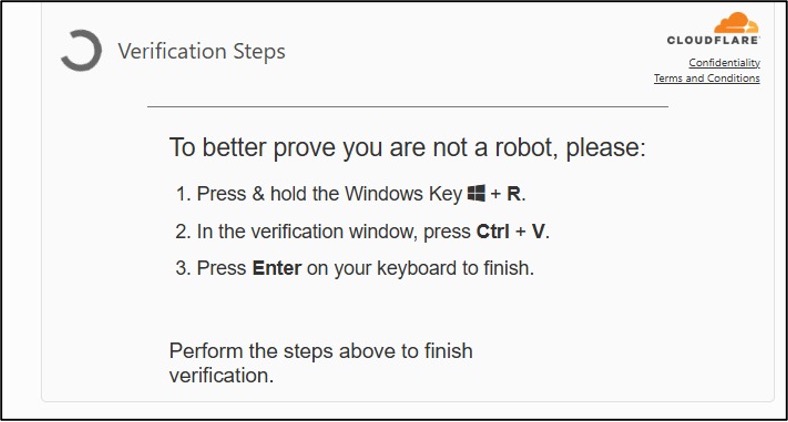Click the list number "2." marker
Viewport: 788px width, 422px height.
pyautogui.click(x=183, y=232)
